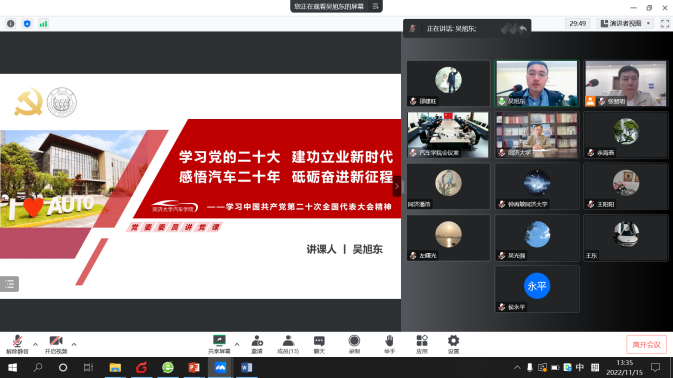Expand video options arrow beside camera

tap(74, 344)
